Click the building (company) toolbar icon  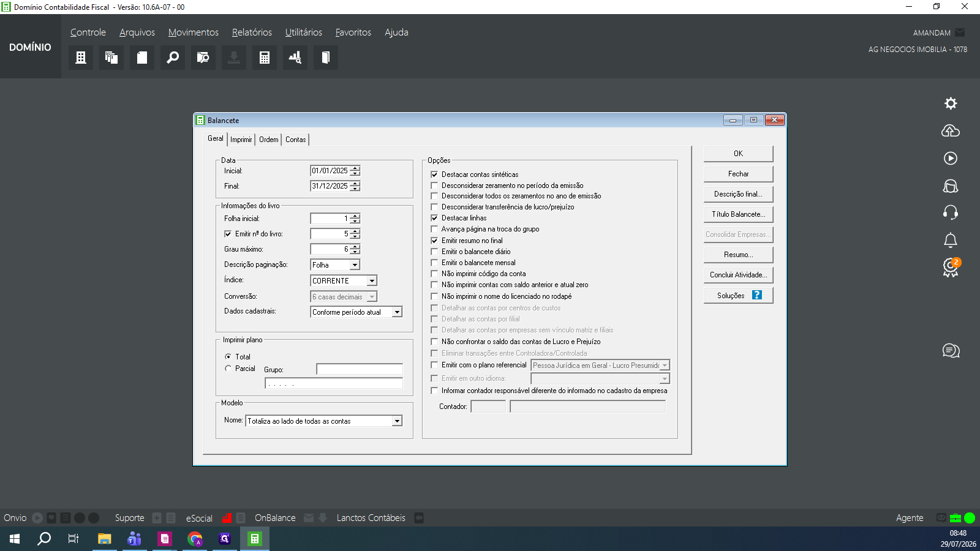[x=81, y=58]
